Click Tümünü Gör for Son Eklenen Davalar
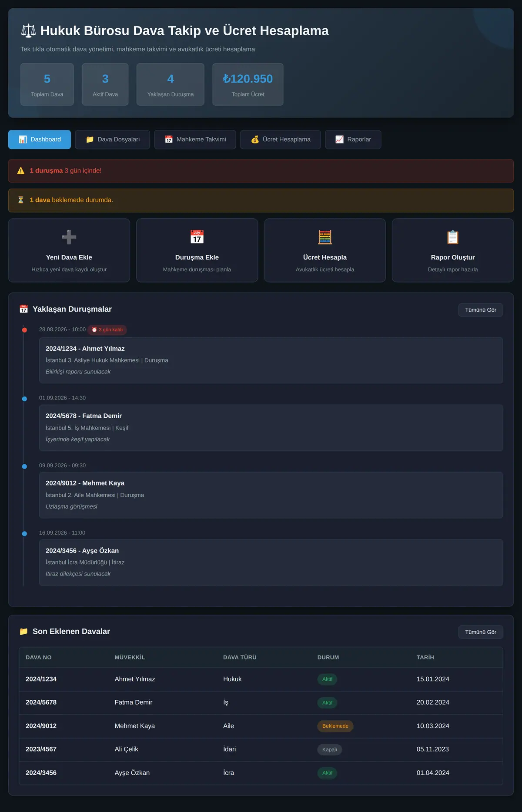 (x=481, y=632)
